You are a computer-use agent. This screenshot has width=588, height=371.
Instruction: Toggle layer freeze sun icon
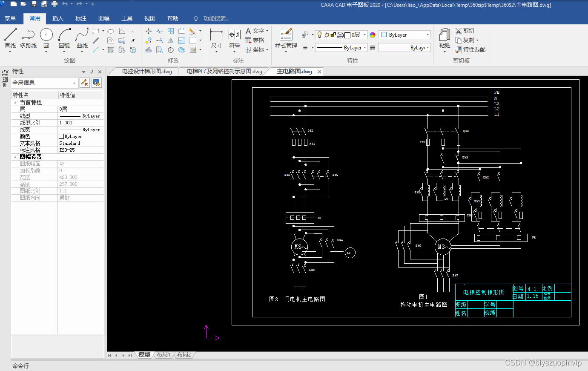coord(327,35)
